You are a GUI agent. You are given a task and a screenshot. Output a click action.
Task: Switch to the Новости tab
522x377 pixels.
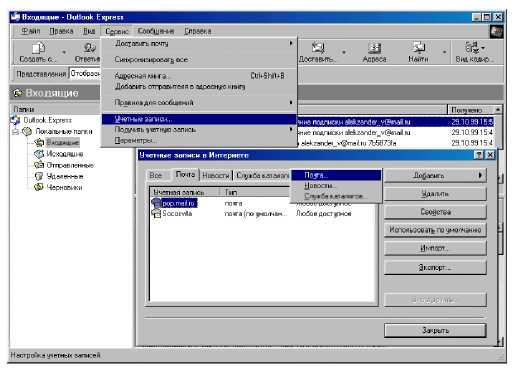tap(216, 175)
